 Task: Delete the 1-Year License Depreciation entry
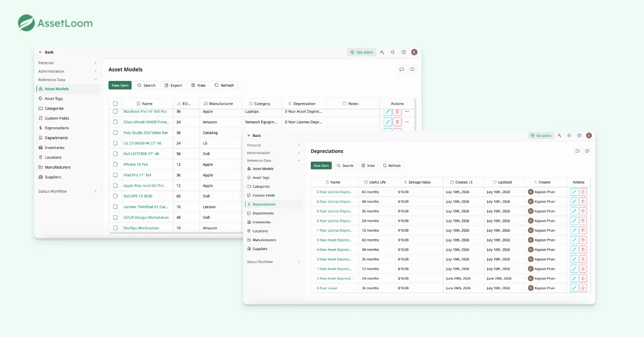click(583, 230)
